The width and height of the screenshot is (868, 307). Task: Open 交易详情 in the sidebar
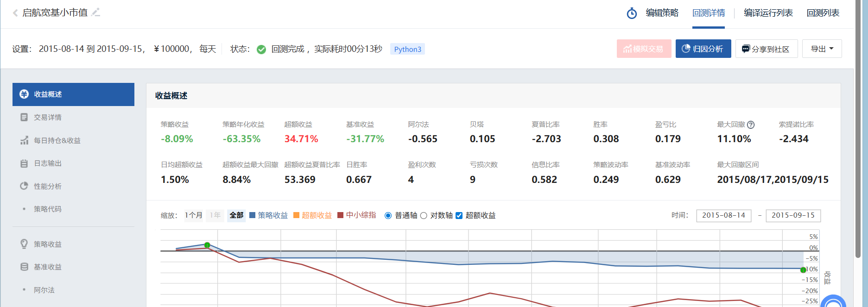[47, 118]
